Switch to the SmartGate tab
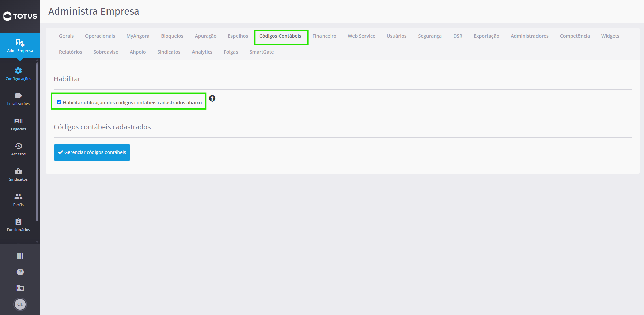 coord(262,52)
